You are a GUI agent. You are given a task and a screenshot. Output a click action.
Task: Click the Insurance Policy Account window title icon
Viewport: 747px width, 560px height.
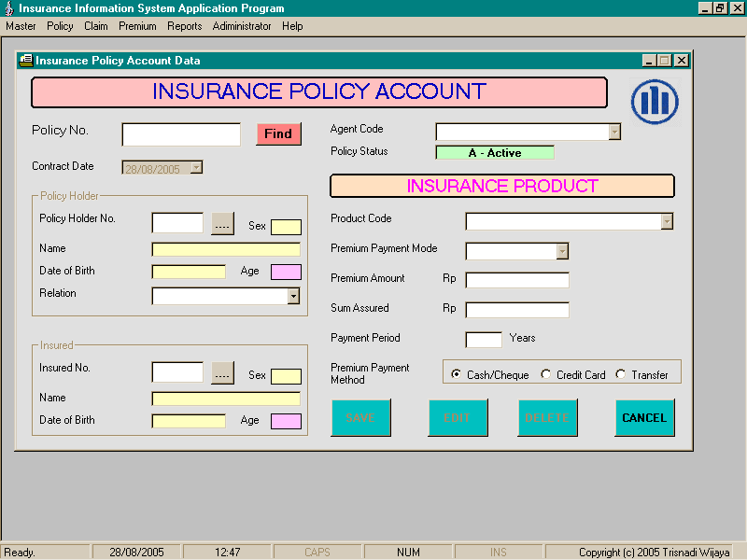[26, 61]
